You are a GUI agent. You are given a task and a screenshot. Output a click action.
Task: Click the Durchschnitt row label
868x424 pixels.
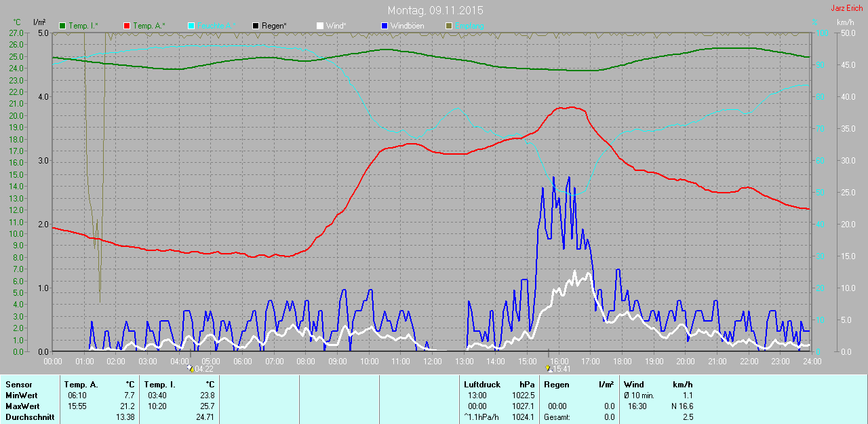pos(29,417)
